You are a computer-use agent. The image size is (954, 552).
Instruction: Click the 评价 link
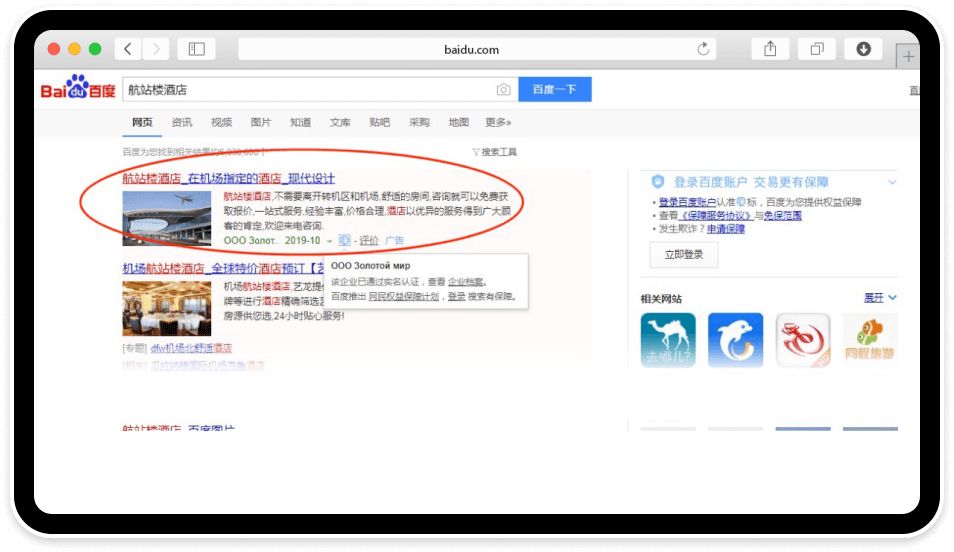[x=369, y=240]
